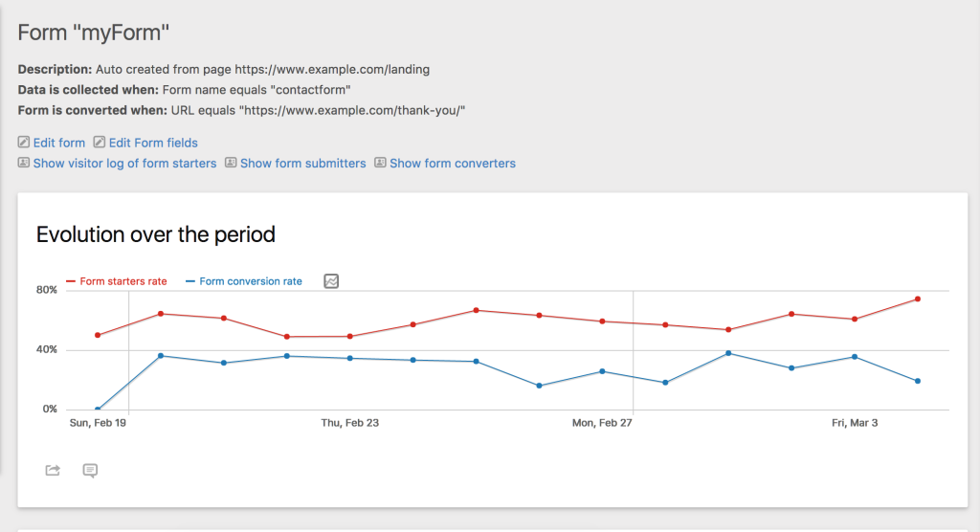Image resolution: width=980 pixels, height=532 pixels.
Task: Click the visitor icon before form starters log
Action: coord(24,164)
